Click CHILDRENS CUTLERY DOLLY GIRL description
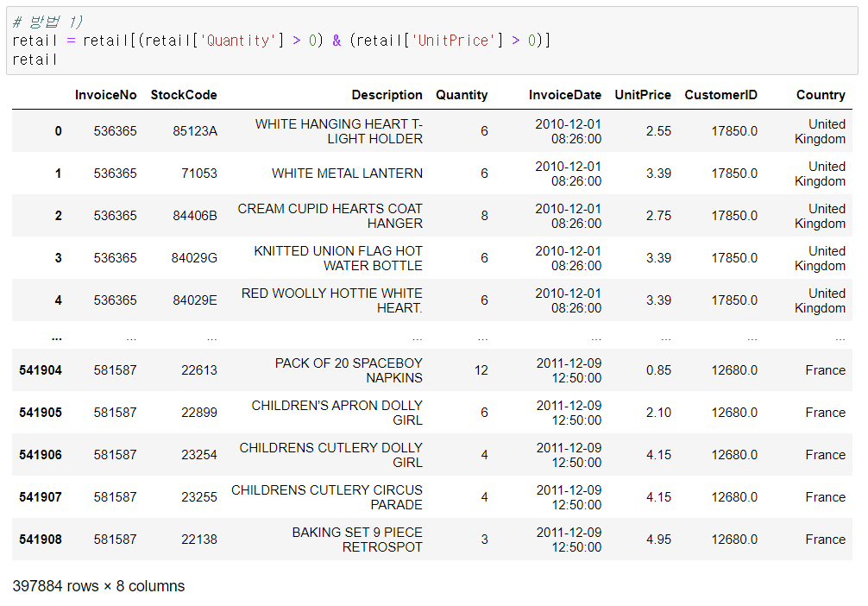This screenshot has width=868, height=606. tap(331, 455)
